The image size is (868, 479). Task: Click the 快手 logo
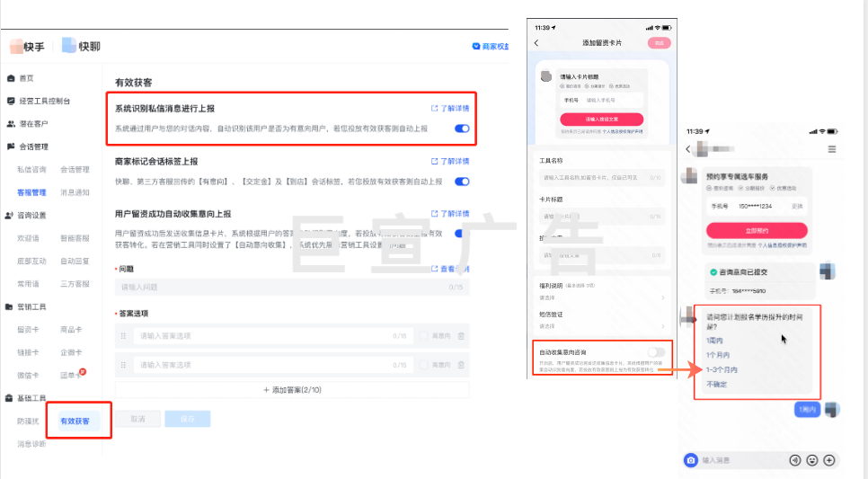(27, 47)
